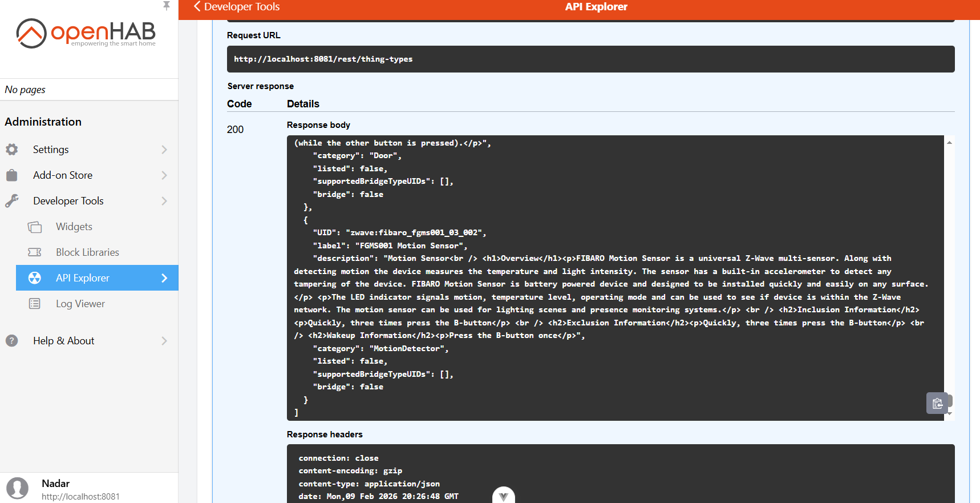Go back to Developer Tools

(x=236, y=7)
